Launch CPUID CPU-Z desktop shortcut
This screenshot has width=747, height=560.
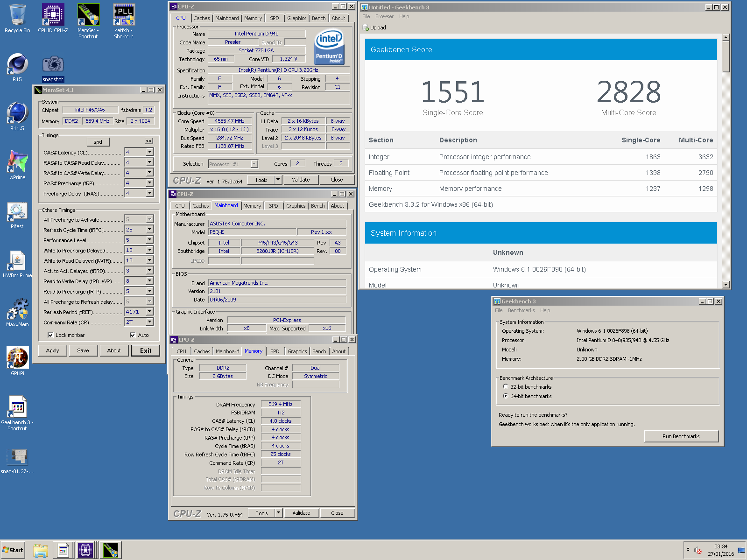pos(53,19)
